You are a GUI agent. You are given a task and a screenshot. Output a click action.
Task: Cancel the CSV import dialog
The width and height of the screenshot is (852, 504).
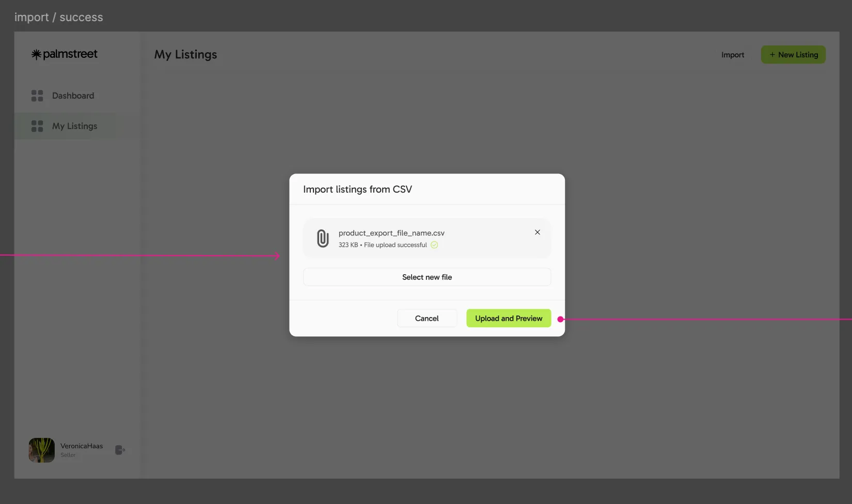coord(427,318)
